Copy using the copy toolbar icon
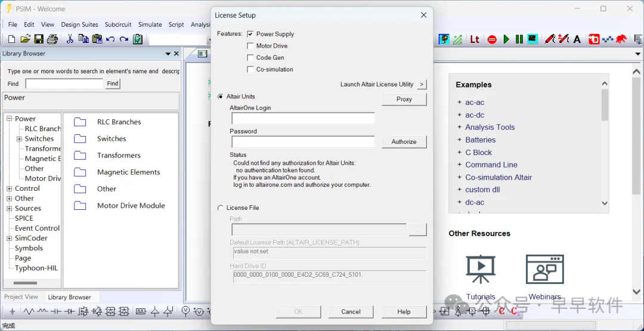The image size is (644, 331). [x=83, y=39]
